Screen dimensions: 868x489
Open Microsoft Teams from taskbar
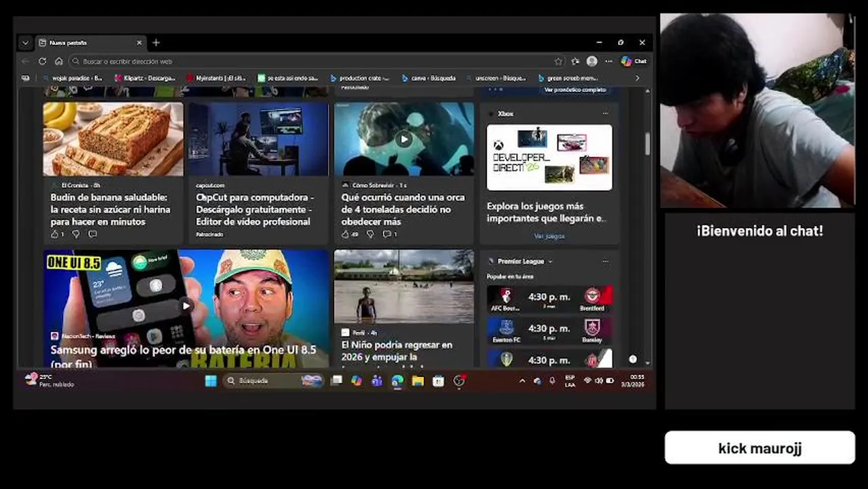(x=377, y=381)
